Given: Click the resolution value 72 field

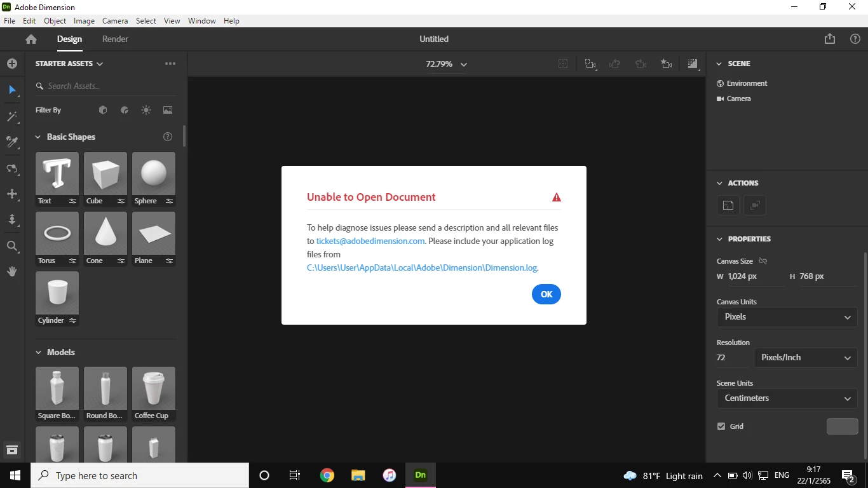Looking at the screenshot, I should click(x=733, y=358).
